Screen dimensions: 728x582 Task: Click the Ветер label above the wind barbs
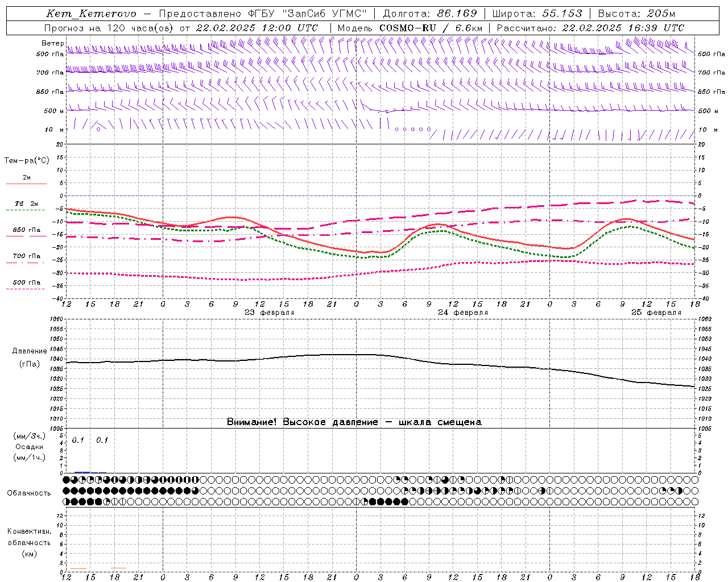coord(53,43)
